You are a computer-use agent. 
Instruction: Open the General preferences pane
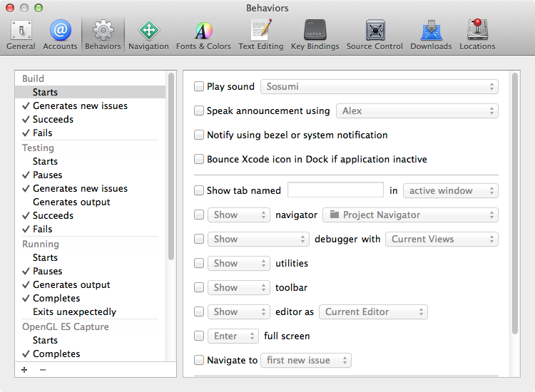21,34
